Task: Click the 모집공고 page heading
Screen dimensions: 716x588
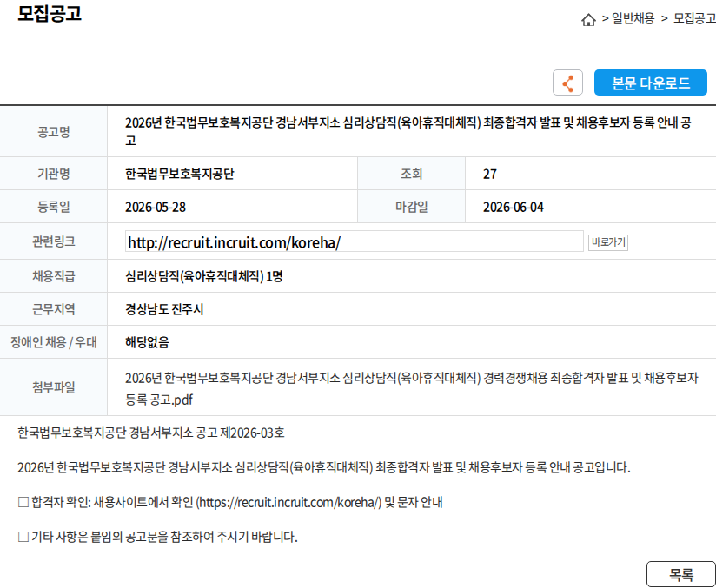Action: coord(50,14)
